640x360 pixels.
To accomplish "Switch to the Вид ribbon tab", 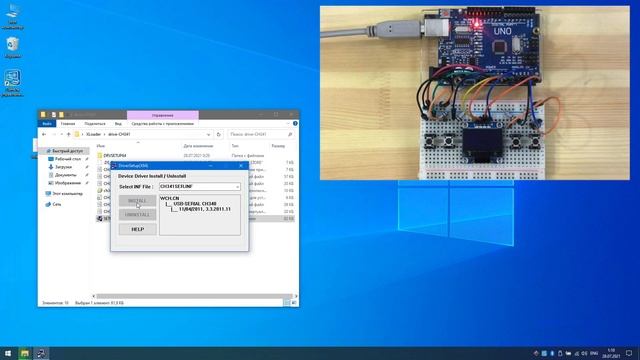I will click(118, 124).
